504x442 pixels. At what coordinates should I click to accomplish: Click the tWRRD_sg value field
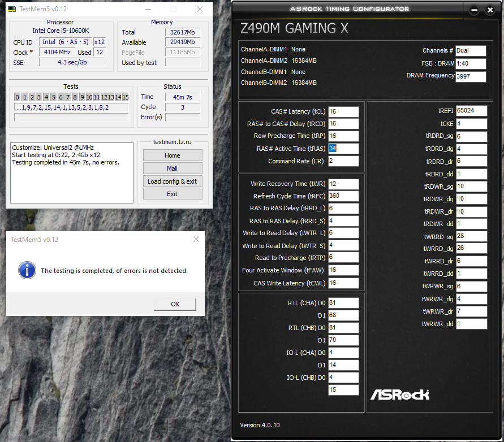point(472,236)
